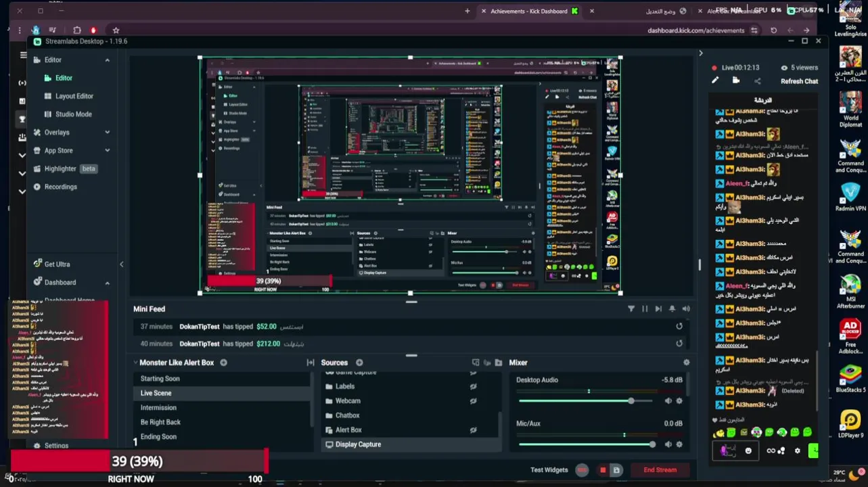Open MSI Afterburner desktop shortcut

850,292
